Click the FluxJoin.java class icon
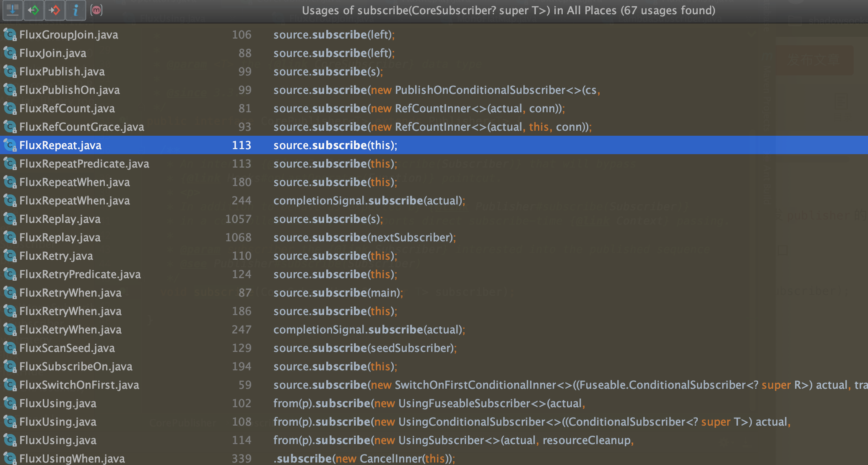This screenshot has height=465, width=868. (10, 53)
